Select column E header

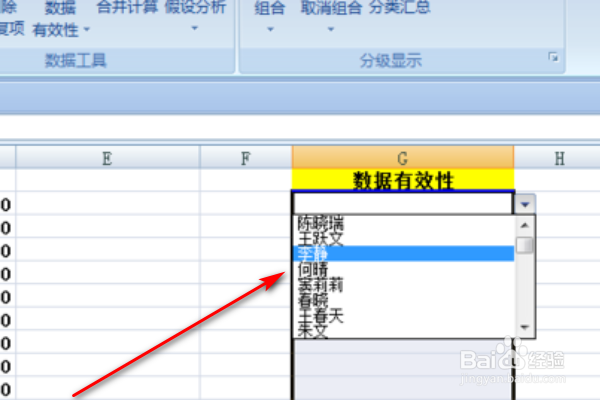[108, 157]
